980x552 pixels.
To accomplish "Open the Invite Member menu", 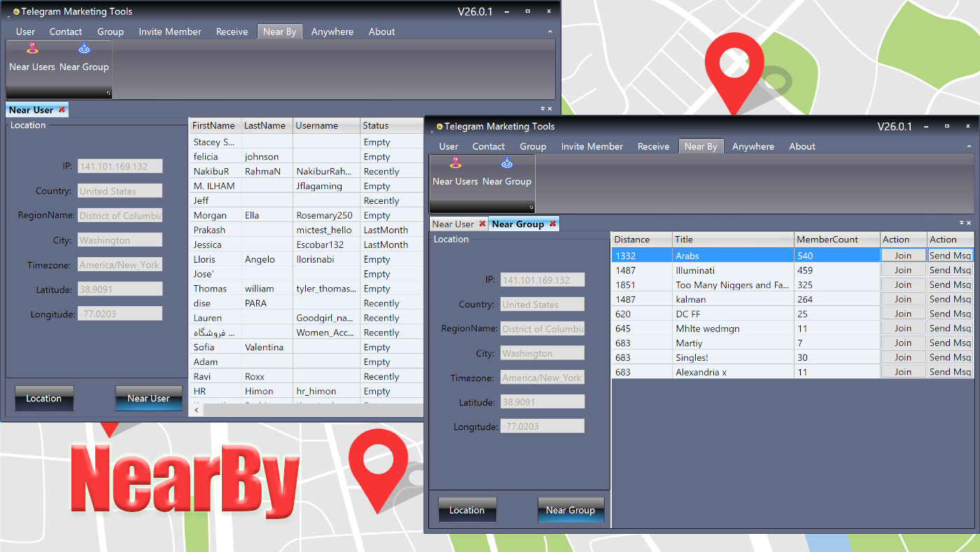I will point(591,146).
